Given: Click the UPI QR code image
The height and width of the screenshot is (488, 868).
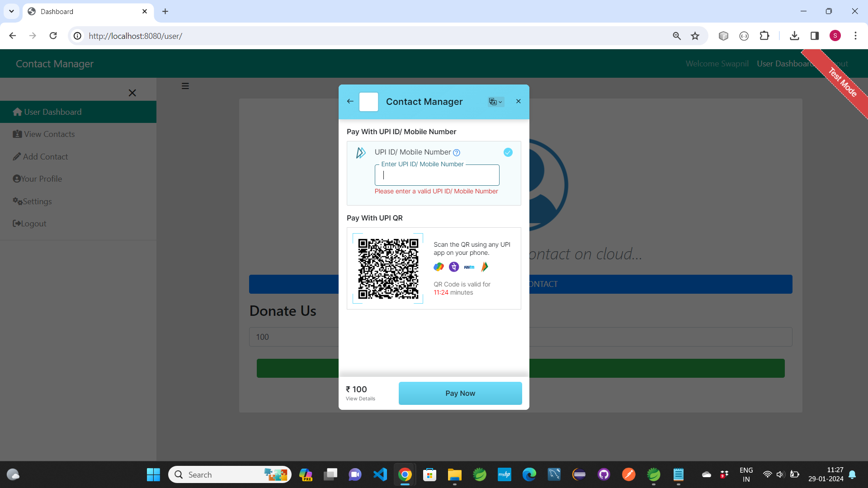Looking at the screenshot, I should pos(388,269).
